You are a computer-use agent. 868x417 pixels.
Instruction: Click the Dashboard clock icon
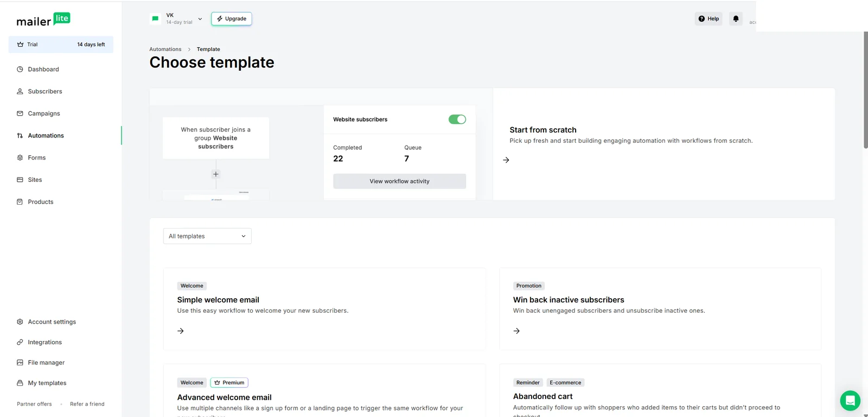20,69
